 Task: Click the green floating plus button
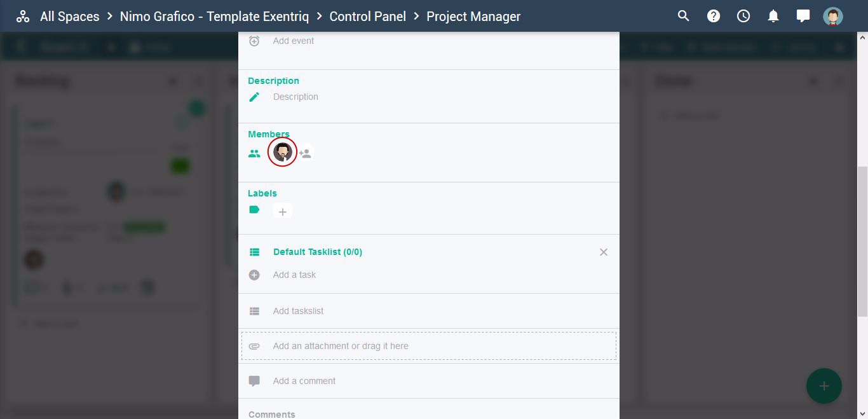[824, 386]
